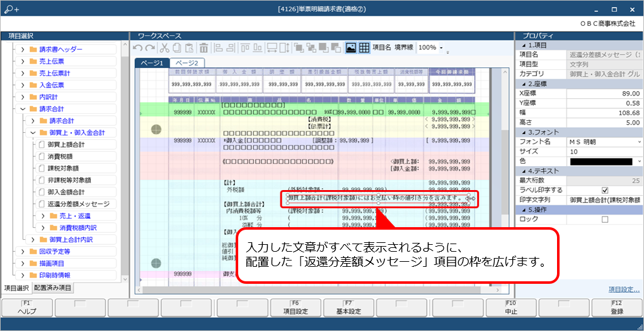This screenshot has height=331, width=644.
Task: Collapse the 3.フォント property section
Action: pos(524,132)
